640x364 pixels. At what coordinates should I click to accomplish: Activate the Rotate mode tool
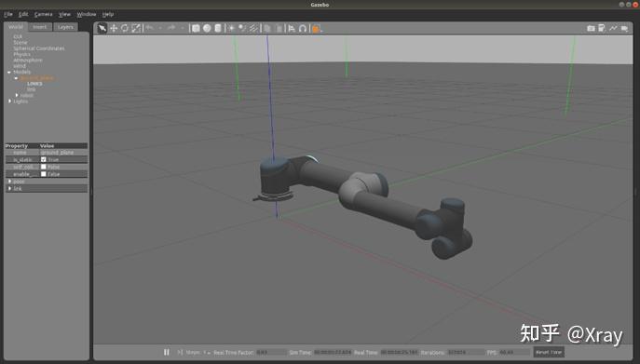[125, 28]
